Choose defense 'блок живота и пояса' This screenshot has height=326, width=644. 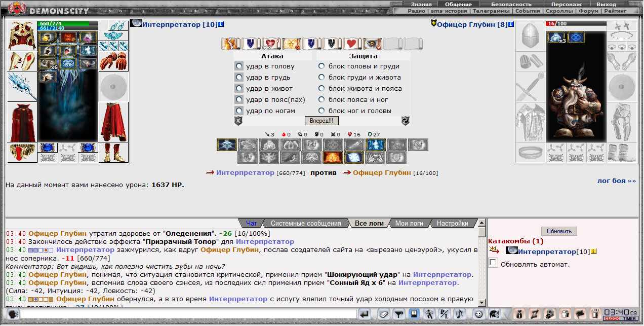321,89
